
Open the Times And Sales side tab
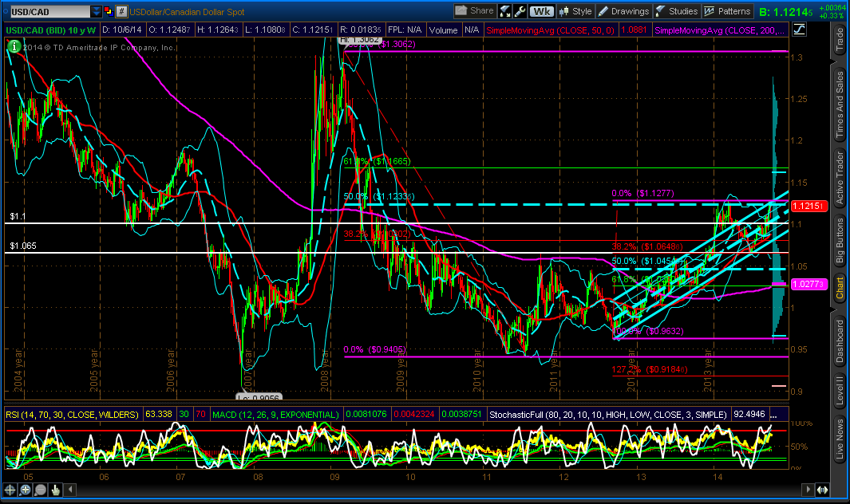840,104
